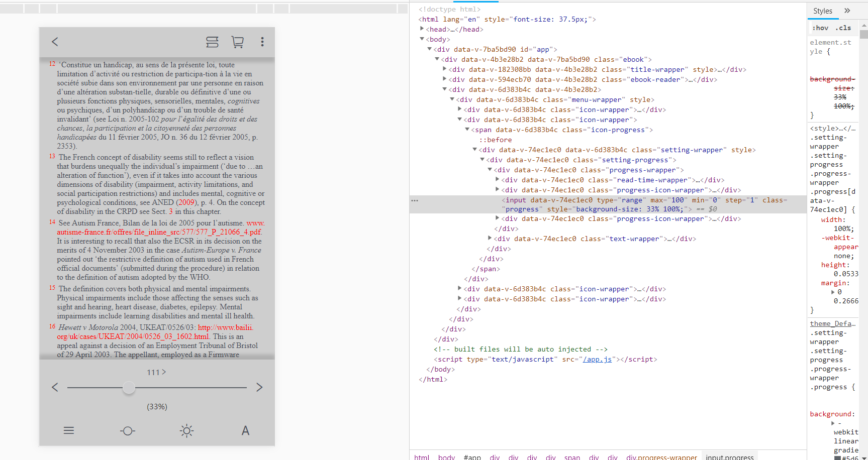Toggle the :hov element state button
This screenshot has height=460, width=868.
[x=820, y=28]
